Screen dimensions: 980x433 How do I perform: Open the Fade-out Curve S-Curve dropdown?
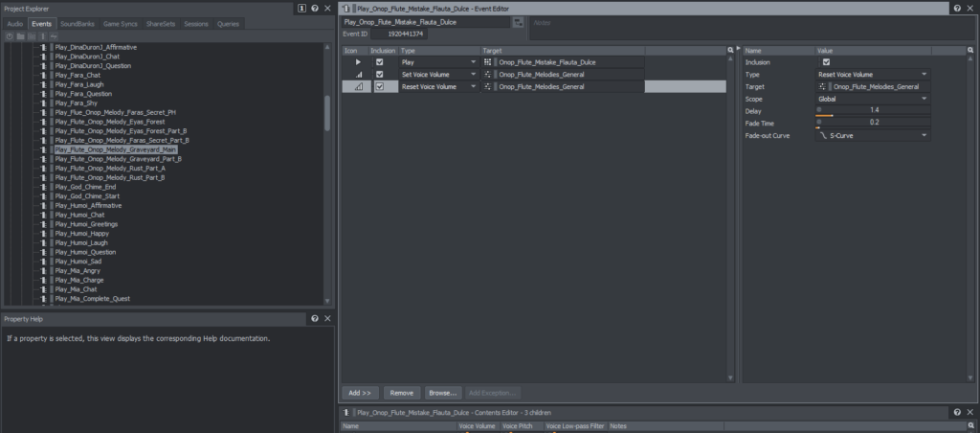pyautogui.click(x=871, y=136)
